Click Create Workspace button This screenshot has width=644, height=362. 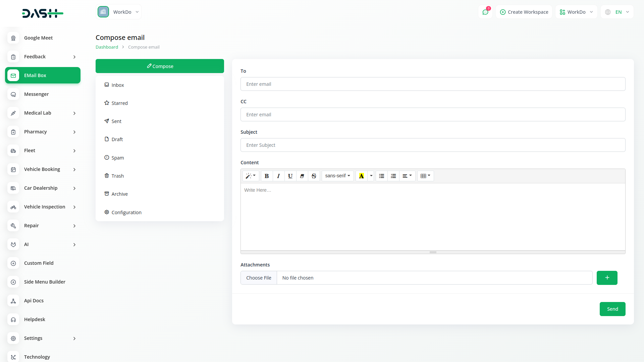[x=524, y=12]
